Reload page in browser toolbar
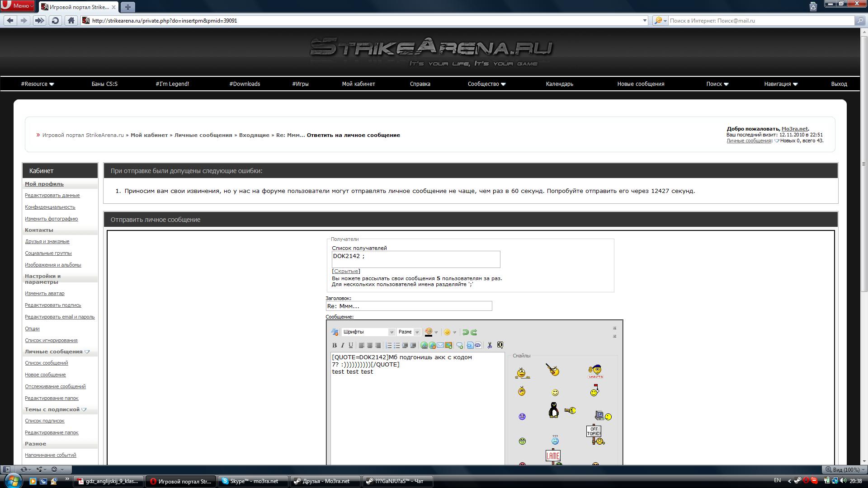Screen dimensions: 868x488 click(55, 21)
